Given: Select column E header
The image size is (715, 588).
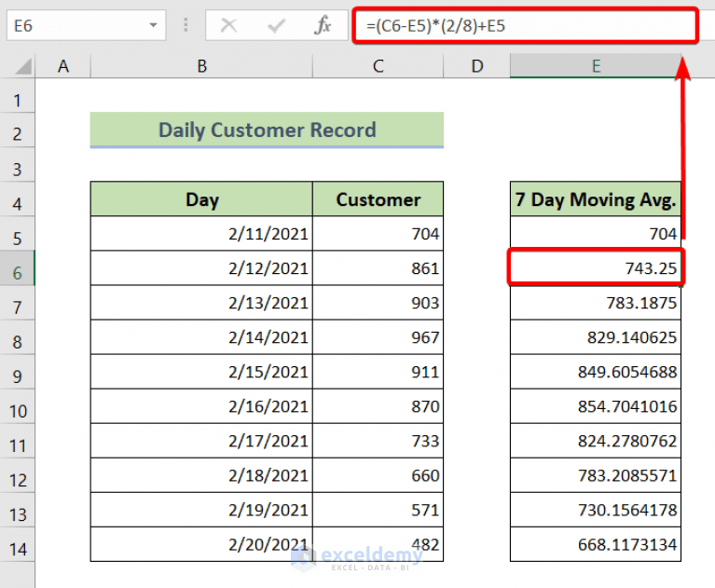Looking at the screenshot, I should click(x=596, y=66).
